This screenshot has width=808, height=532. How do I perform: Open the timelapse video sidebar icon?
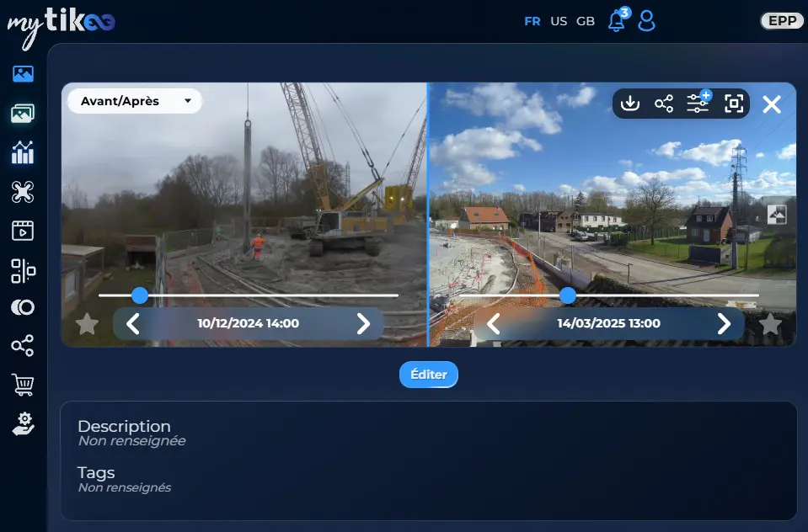(x=24, y=231)
